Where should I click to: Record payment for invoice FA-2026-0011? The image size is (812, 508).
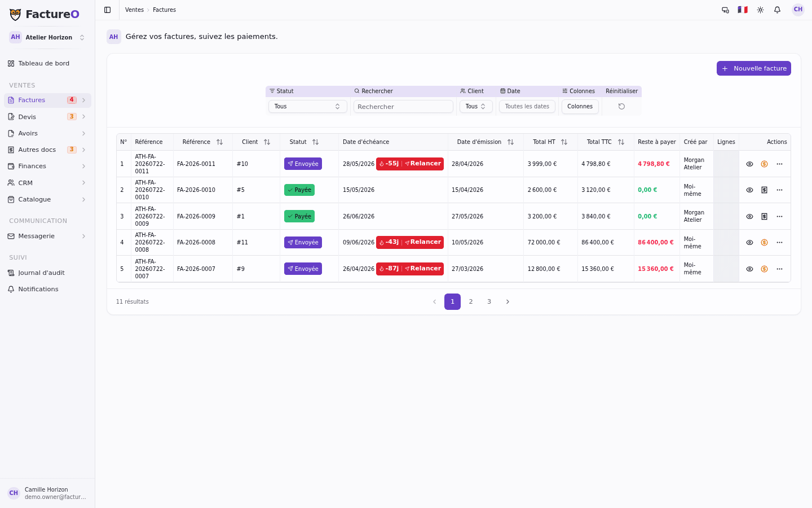point(764,164)
